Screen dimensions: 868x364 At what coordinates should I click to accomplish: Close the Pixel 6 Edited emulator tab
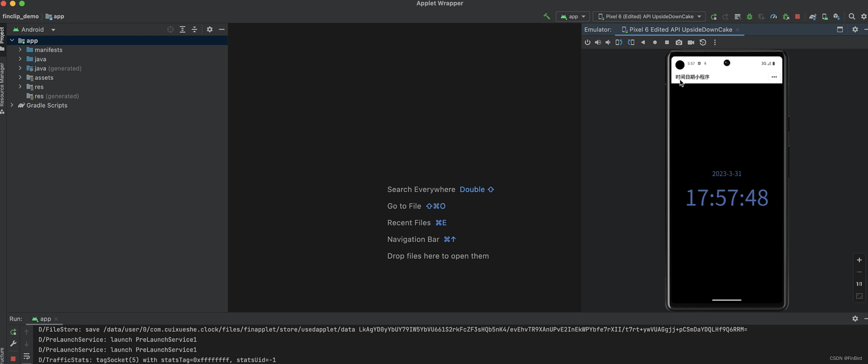[x=738, y=30]
